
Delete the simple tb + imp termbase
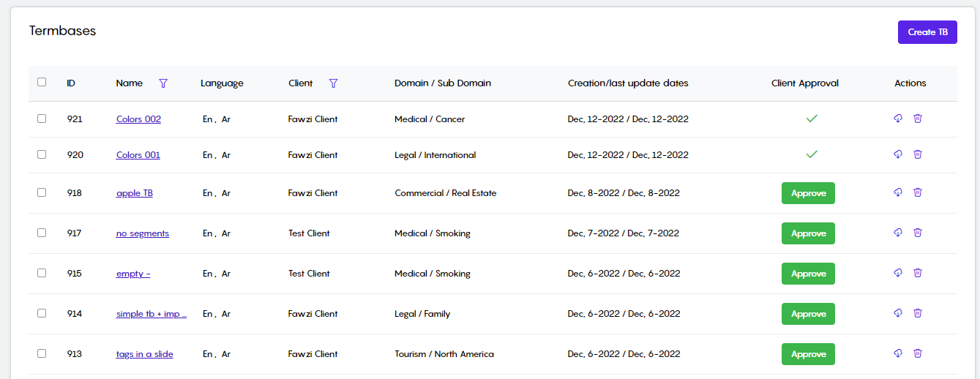(x=918, y=313)
